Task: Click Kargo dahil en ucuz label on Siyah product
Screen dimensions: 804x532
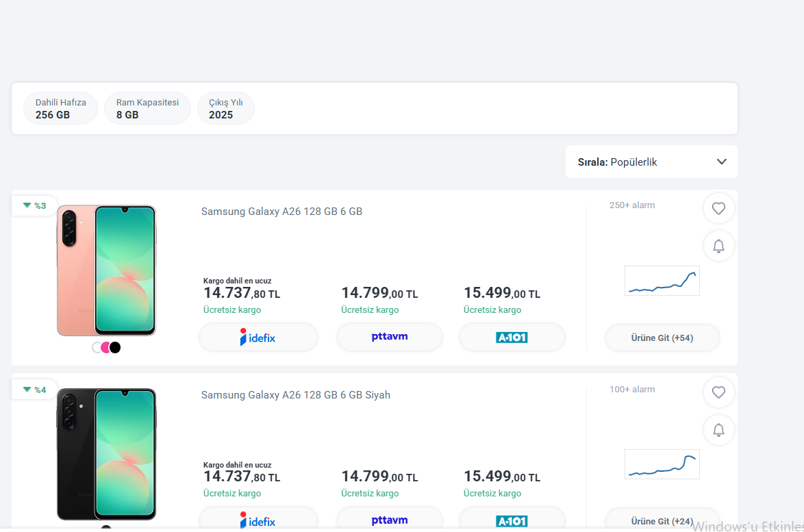Action: click(x=237, y=465)
